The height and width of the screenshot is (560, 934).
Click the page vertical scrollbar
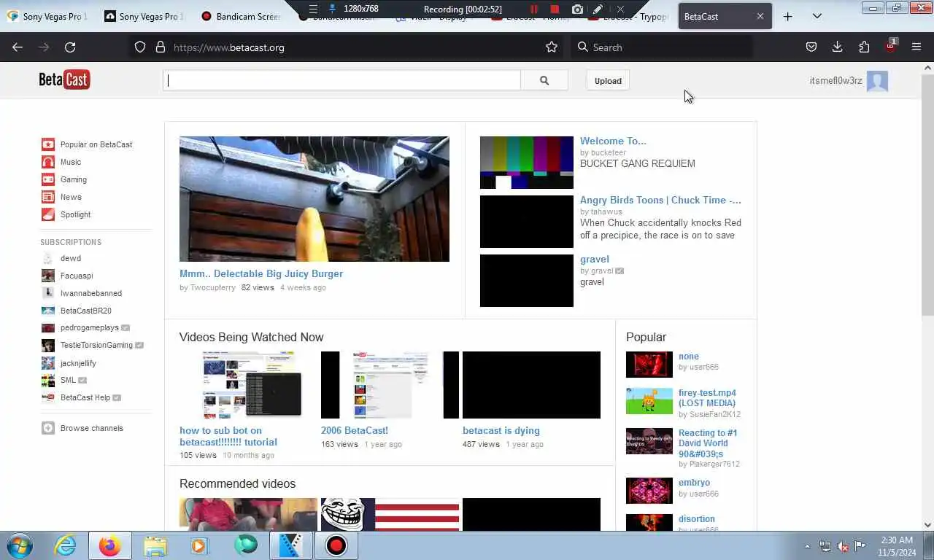point(927,195)
